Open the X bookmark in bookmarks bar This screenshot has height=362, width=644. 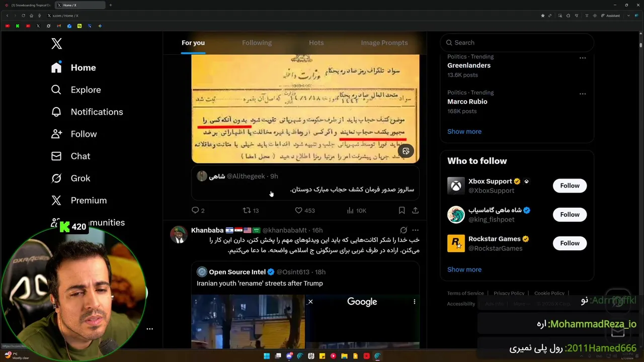coord(38,26)
